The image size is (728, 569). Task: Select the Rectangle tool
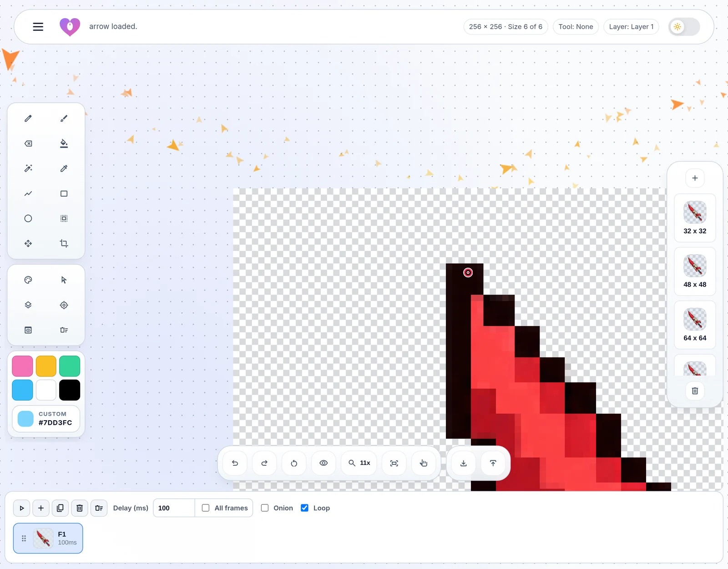[64, 193]
